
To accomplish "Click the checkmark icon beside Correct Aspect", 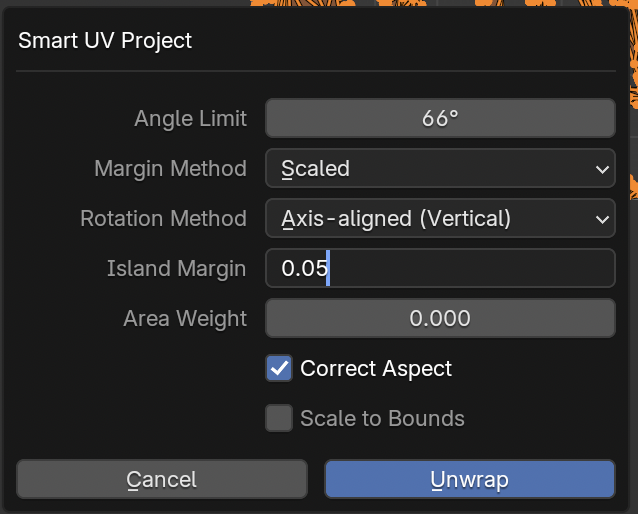I will 279,368.
